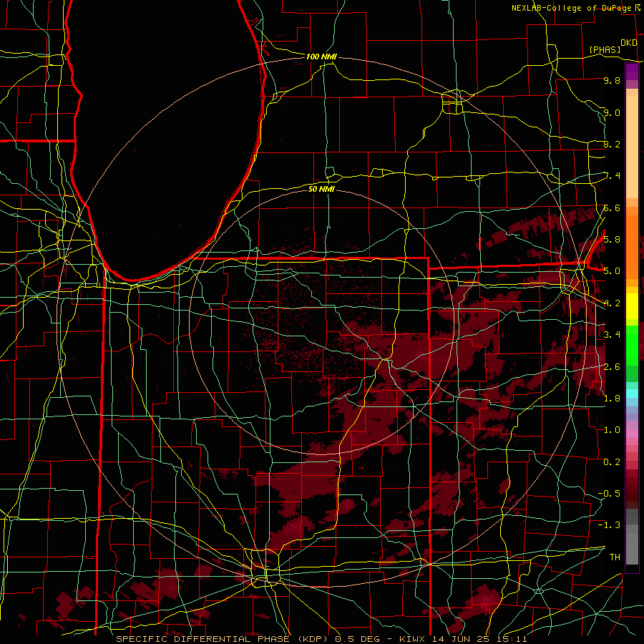Click the 2.6 value on the color scale
The width and height of the screenshot is (644, 644).
coord(612,366)
